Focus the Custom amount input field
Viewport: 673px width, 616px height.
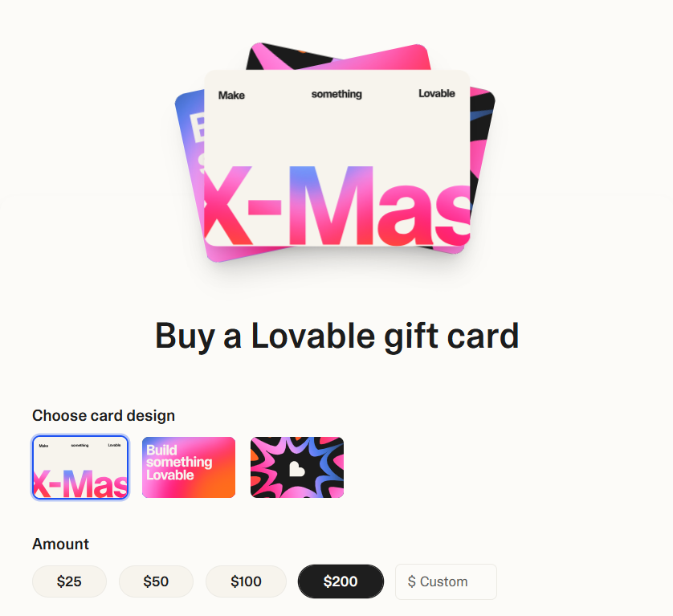click(x=446, y=581)
